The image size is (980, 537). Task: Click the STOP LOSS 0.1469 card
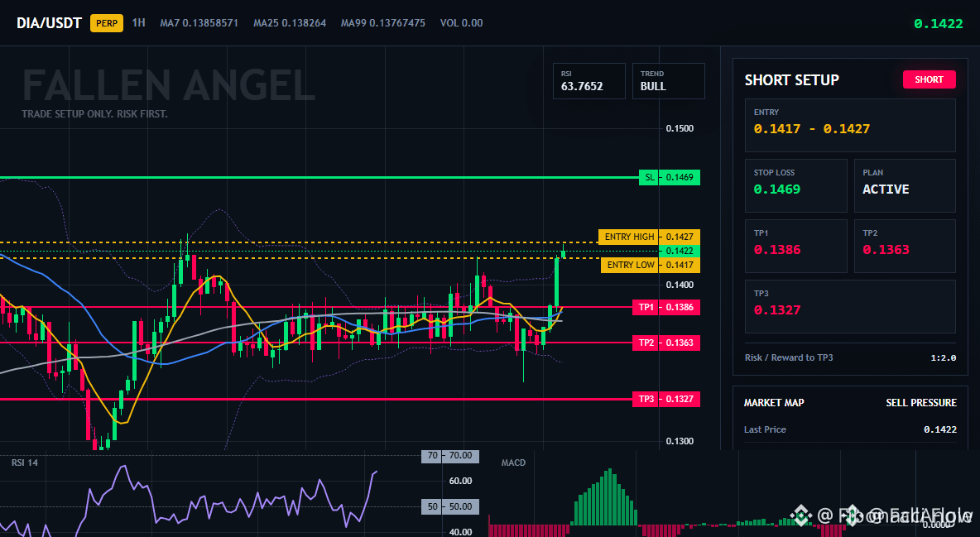click(x=795, y=185)
